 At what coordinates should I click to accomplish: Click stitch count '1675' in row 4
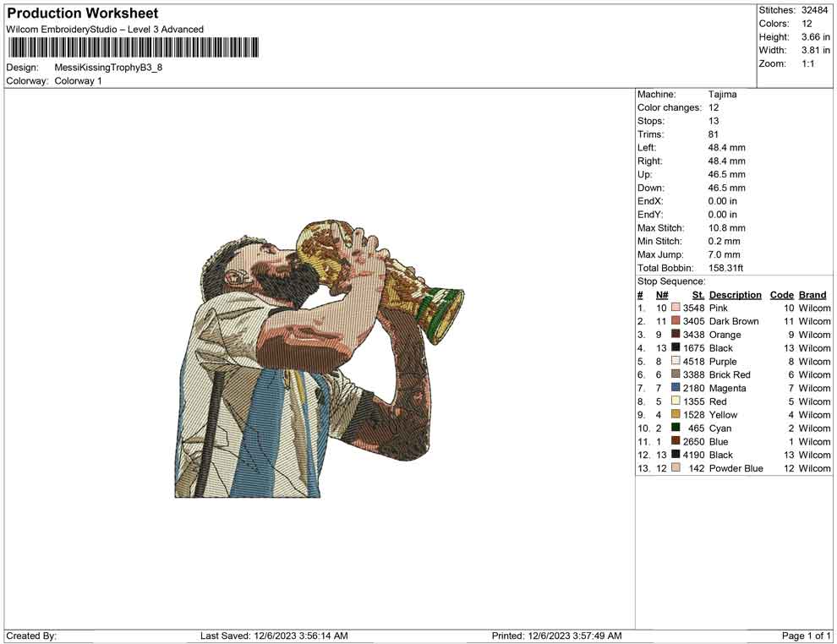tap(693, 348)
